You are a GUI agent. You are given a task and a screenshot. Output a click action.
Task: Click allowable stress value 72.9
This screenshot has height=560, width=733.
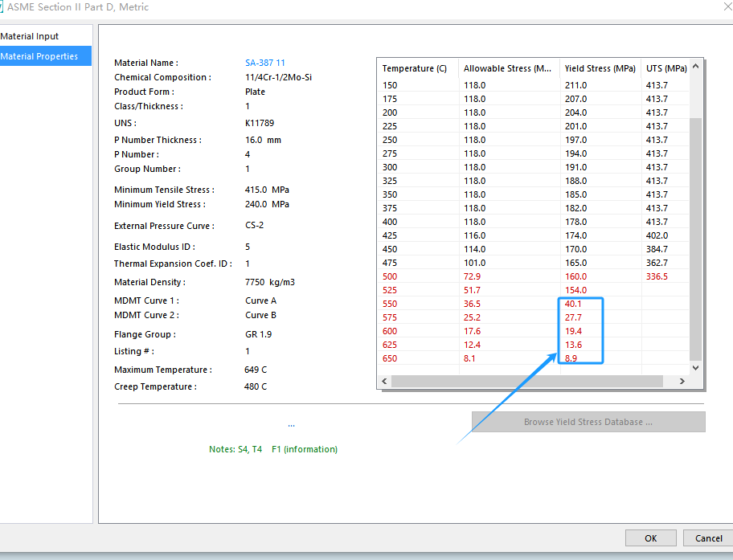point(472,276)
